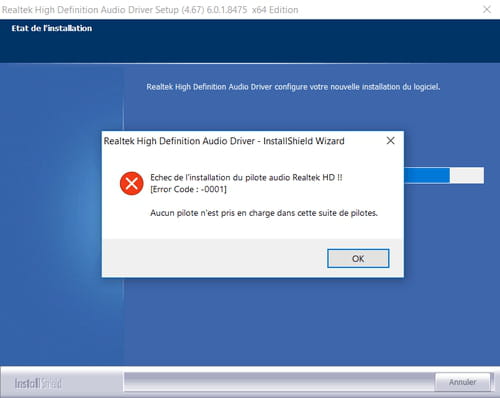Click the 'Etat de l'installation' heading
This screenshot has width=500, height=398.
click(52, 28)
